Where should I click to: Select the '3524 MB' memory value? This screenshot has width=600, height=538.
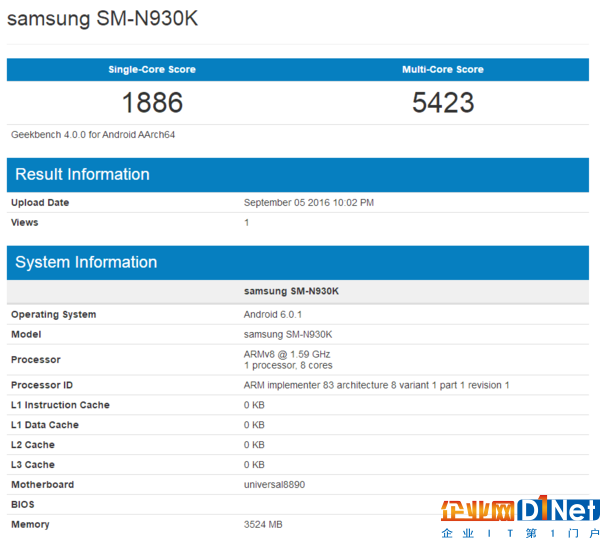[x=263, y=524]
